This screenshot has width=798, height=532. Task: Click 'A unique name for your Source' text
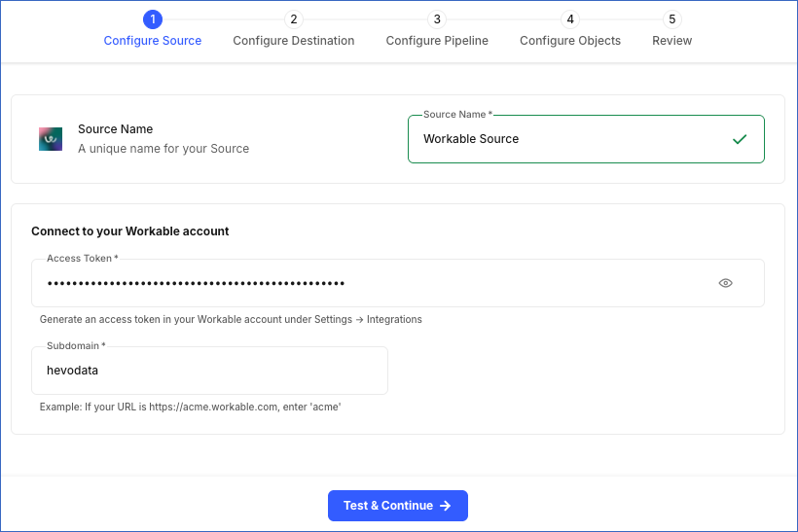[163, 149]
